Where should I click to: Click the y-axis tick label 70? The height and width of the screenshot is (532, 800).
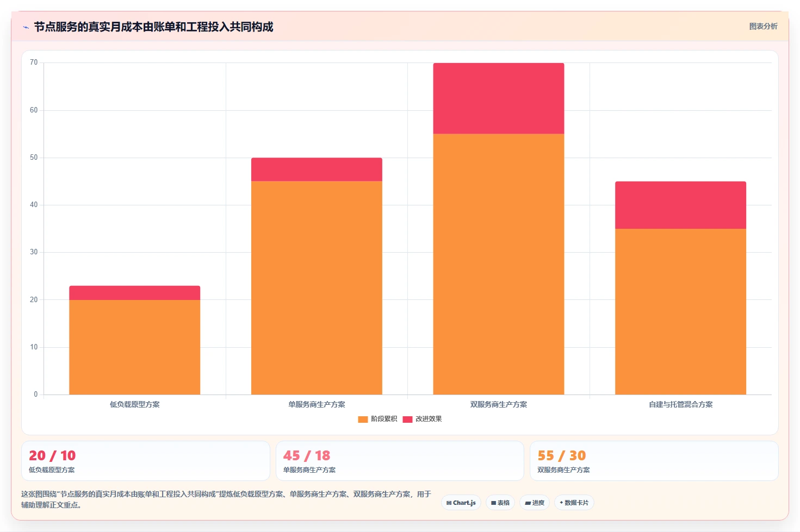[34, 62]
